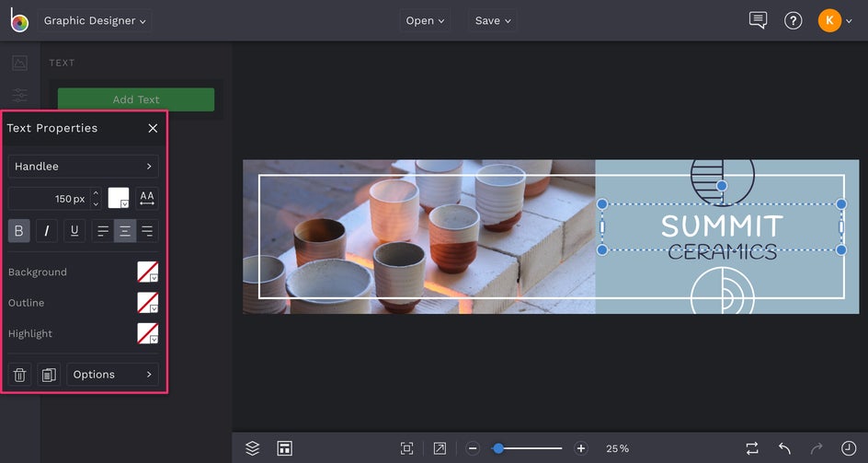Expand the text Options menu
This screenshot has width=868, height=463.
112,375
